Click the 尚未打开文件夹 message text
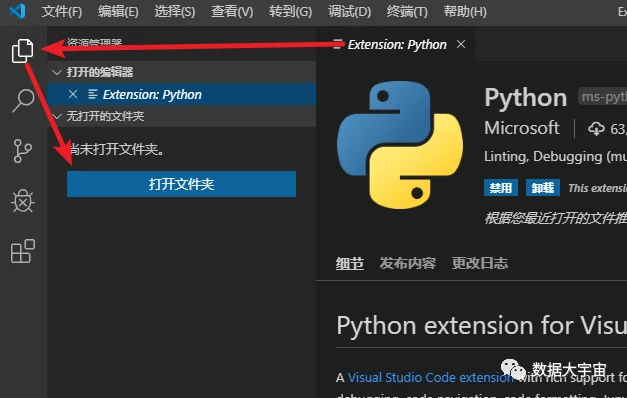This screenshot has height=398, width=627. point(116,149)
